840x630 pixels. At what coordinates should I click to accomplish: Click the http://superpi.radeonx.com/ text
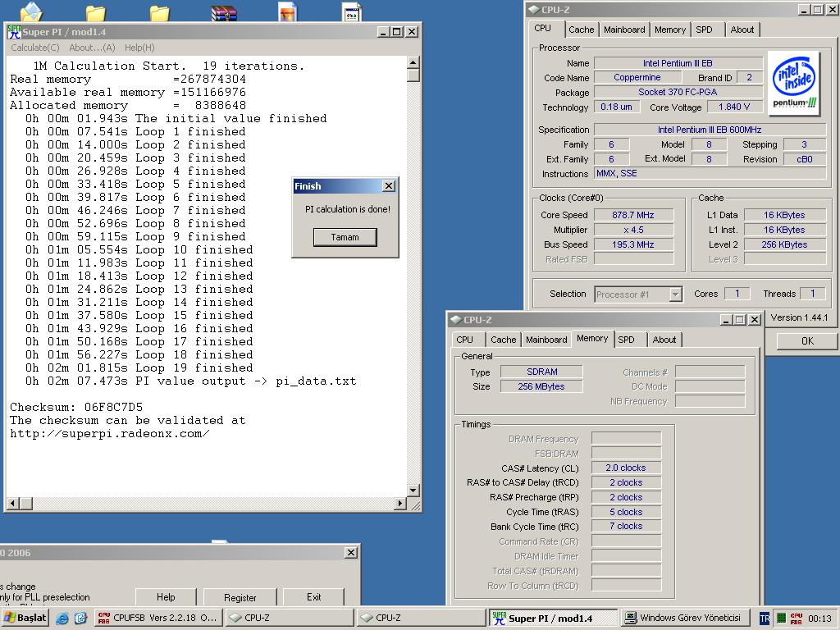(x=109, y=433)
